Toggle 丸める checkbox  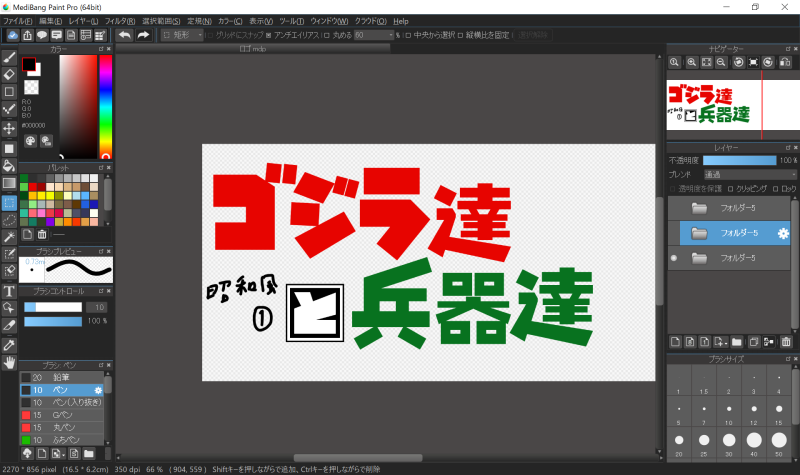click(327, 35)
